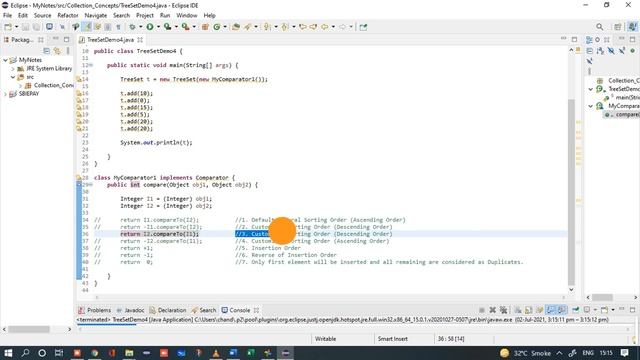
Task: Click the taskbar Search magnifier
Action: point(25,353)
